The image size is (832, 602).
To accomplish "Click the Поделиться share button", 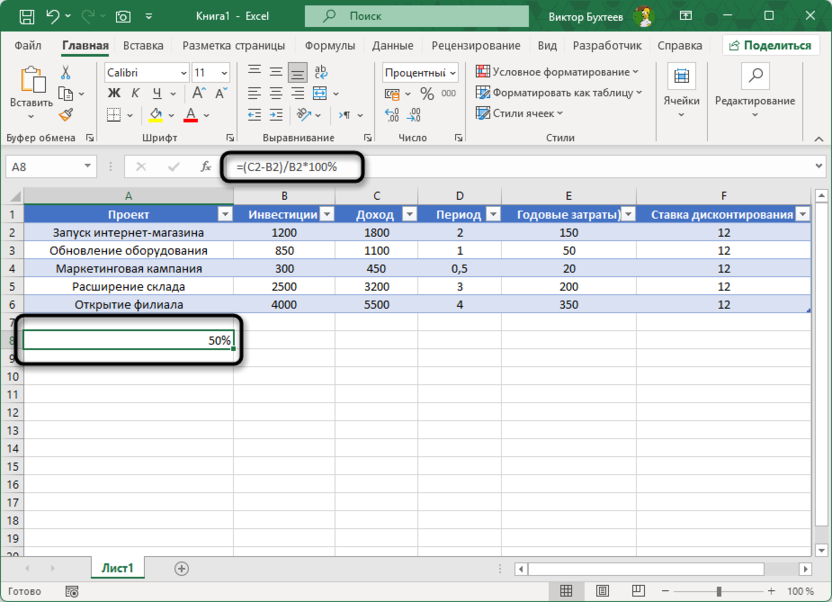I will [x=769, y=45].
